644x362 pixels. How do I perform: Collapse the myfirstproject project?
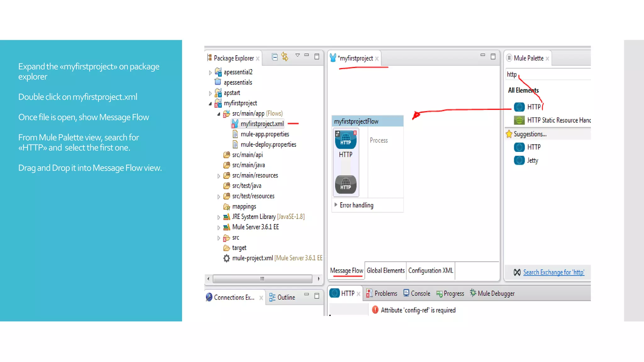[210, 104]
